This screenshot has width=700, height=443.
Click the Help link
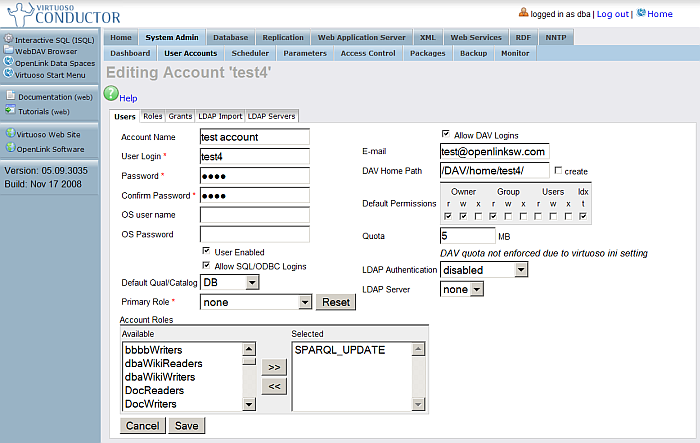coord(128,98)
